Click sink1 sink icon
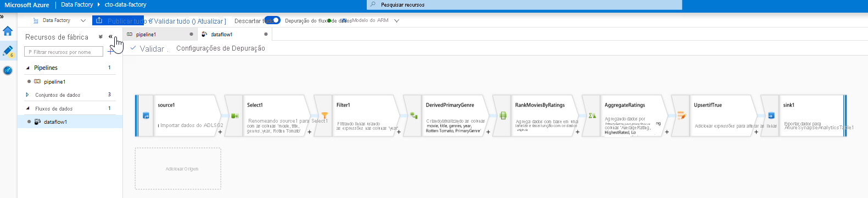 tap(771, 116)
